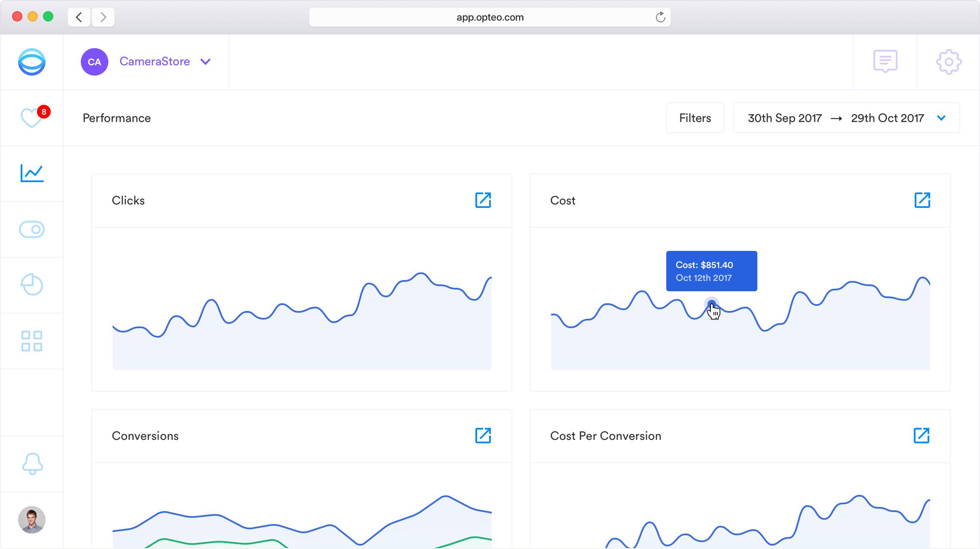Image resolution: width=980 pixels, height=549 pixels.
Task: Click the Opteo logo icon
Action: (x=32, y=62)
